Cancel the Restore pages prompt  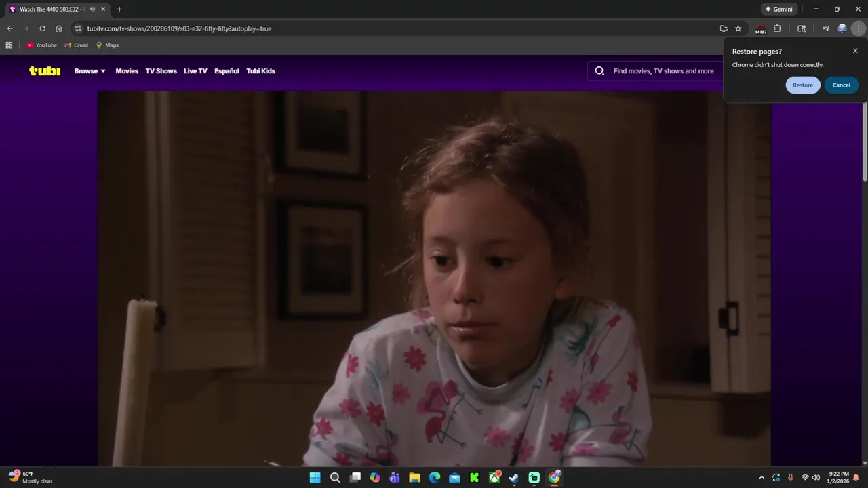click(841, 85)
